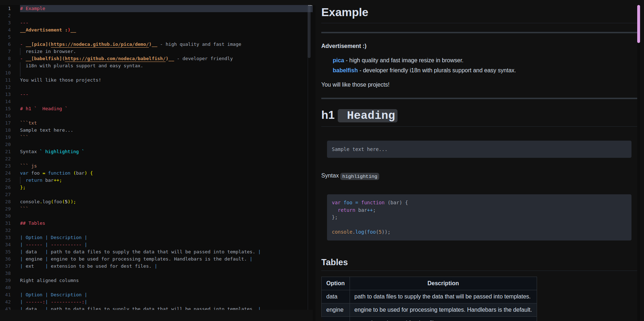The width and height of the screenshot is (644, 321).
Task: Click 'console.log(foo(5));' on editor line 28
Action: coord(48,202)
